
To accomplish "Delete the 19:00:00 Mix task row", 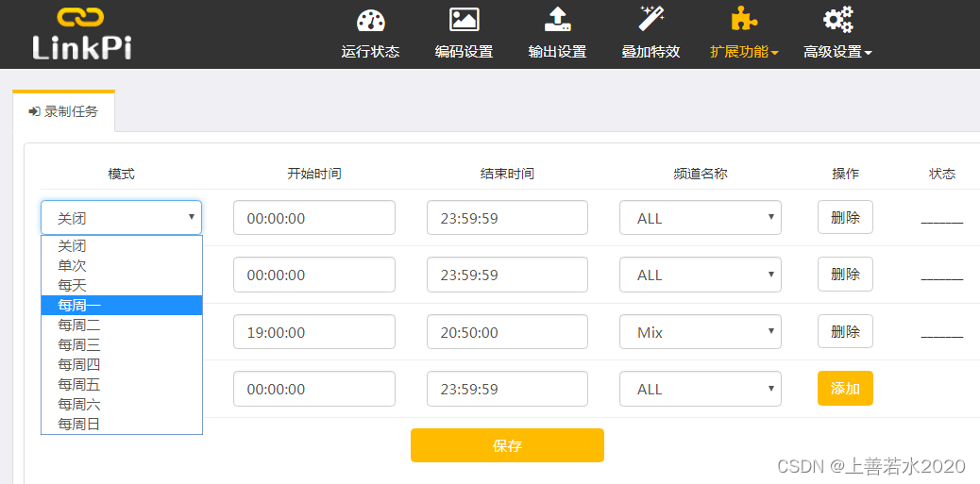I will pos(845,331).
